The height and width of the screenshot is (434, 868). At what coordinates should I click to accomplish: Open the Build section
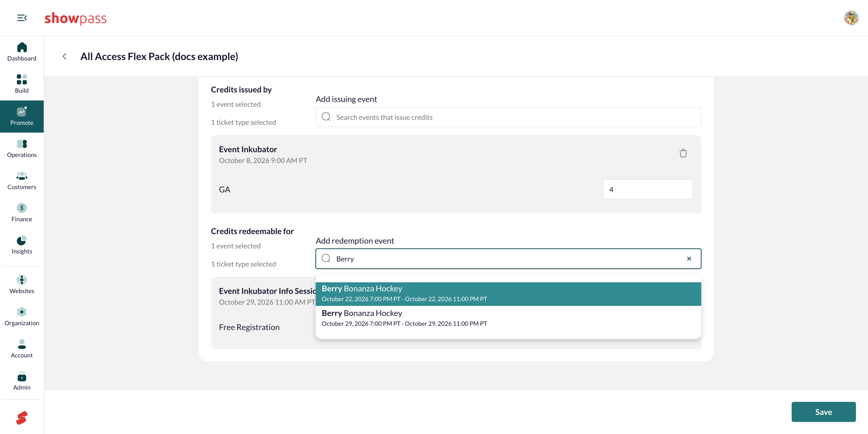click(x=22, y=84)
